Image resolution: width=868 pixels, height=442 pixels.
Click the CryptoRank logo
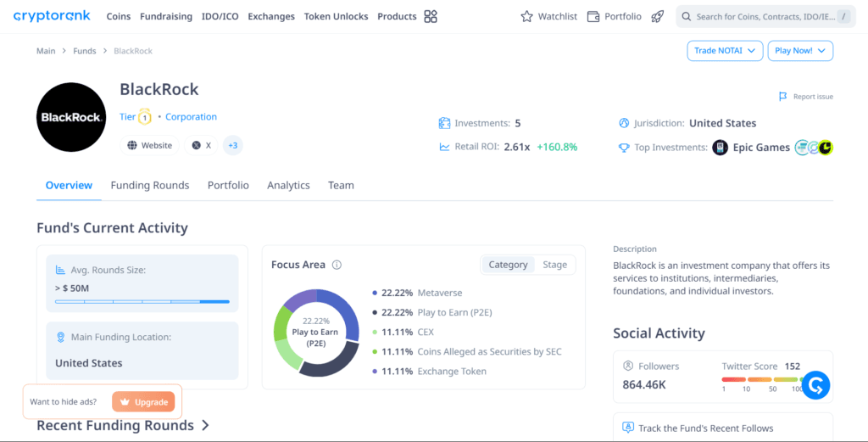pyautogui.click(x=52, y=16)
